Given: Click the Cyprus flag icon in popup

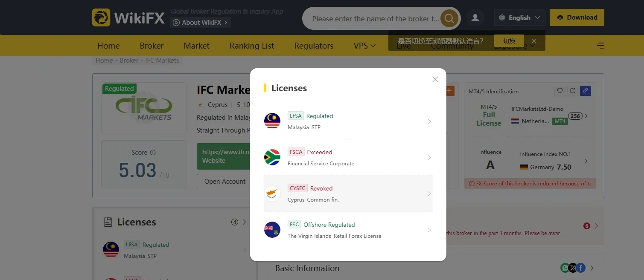Looking at the screenshot, I should coord(272,193).
